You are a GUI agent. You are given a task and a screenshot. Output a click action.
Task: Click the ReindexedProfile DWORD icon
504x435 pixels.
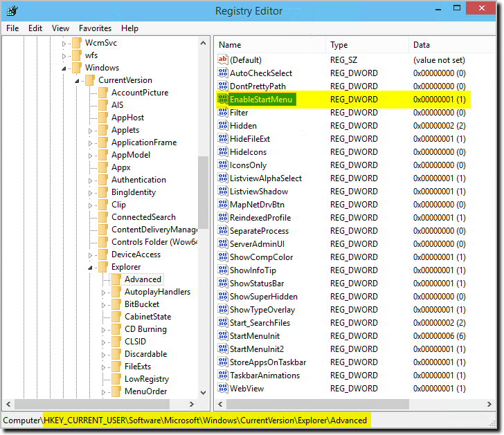(x=222, y=218)
